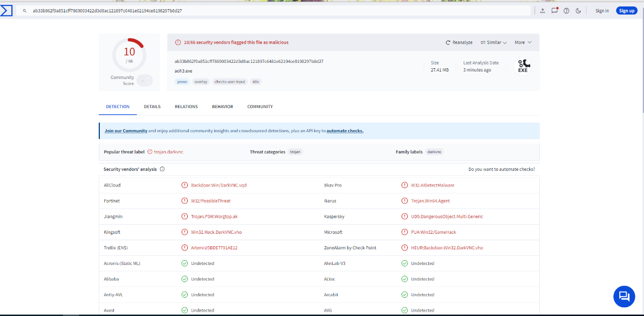Click Artemis!5BDE7F91AE12 result

point(214,248)
